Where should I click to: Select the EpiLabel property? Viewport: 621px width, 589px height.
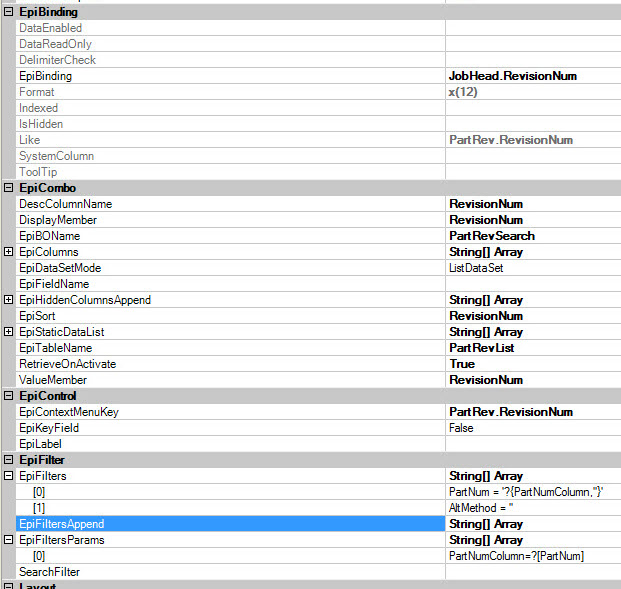click(x=230, y=444)
